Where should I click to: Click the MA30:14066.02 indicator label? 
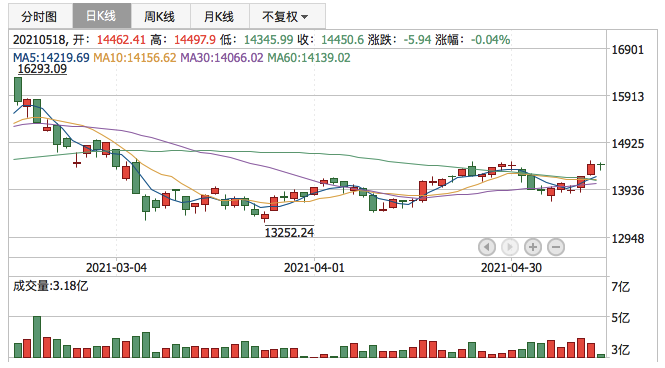click(x=222, y=58)
